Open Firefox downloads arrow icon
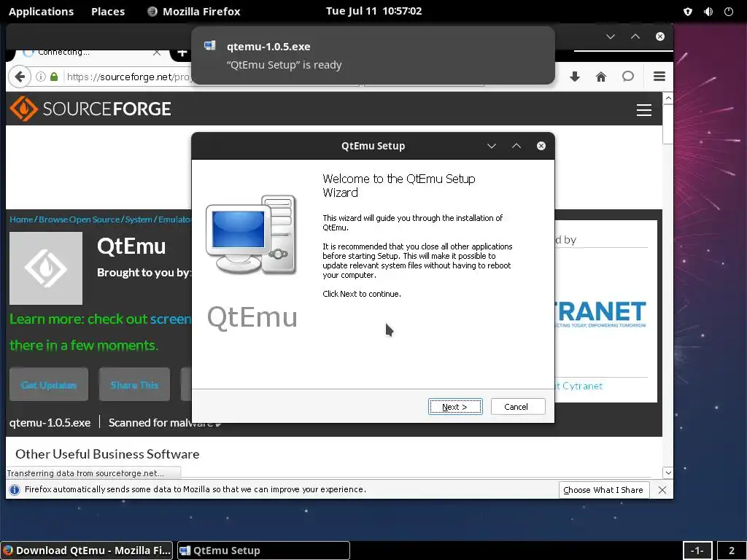This screenshot has width=747, height=560. (x=575, y=77)
